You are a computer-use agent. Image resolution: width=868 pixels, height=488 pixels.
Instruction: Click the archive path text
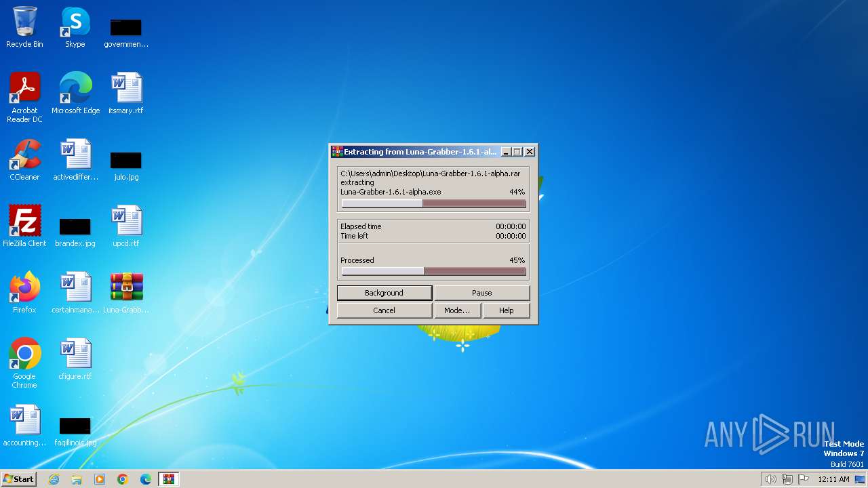tap(431, 174)
